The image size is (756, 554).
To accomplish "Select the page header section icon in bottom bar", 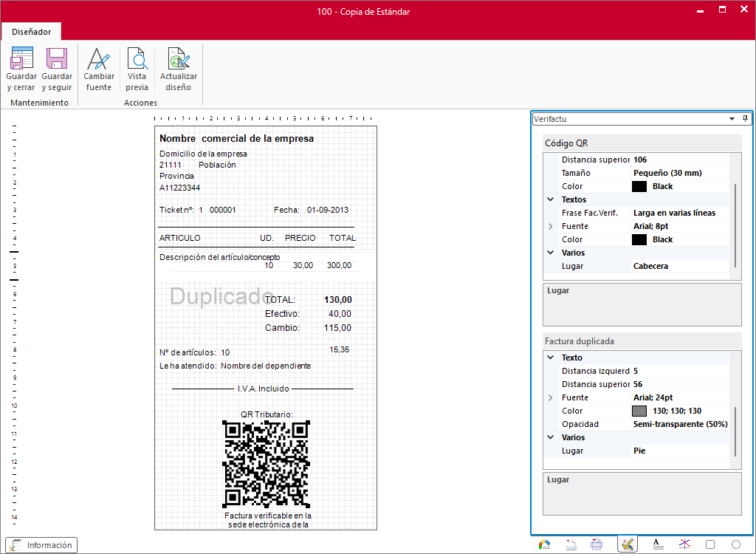I will [571, 545].
